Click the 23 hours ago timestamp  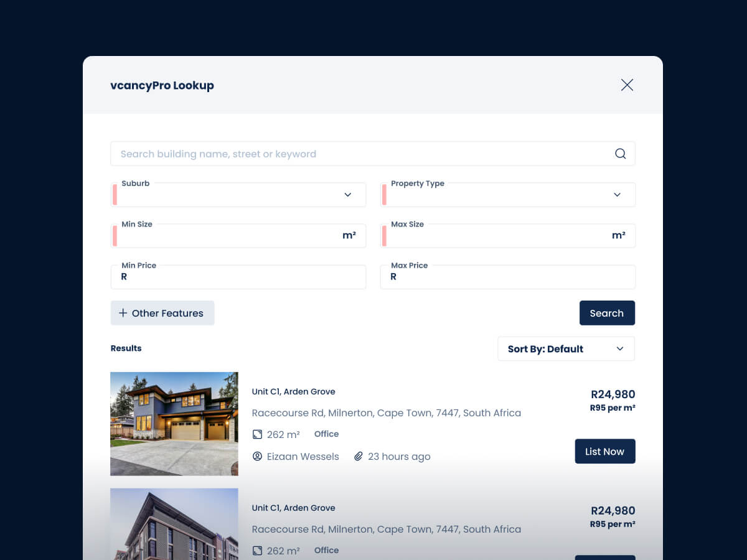tap(399, 457)
